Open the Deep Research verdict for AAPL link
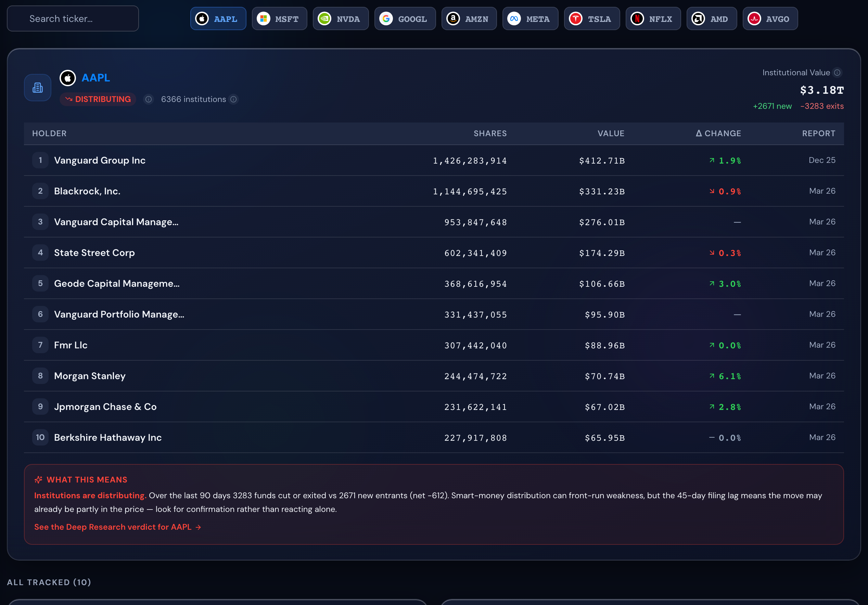 click(118, 527)
